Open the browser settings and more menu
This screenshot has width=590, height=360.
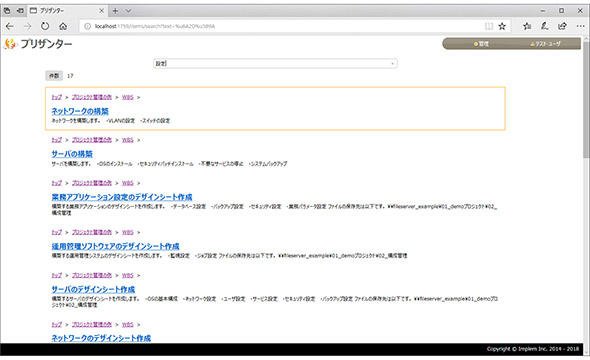(x=581, y=26)
